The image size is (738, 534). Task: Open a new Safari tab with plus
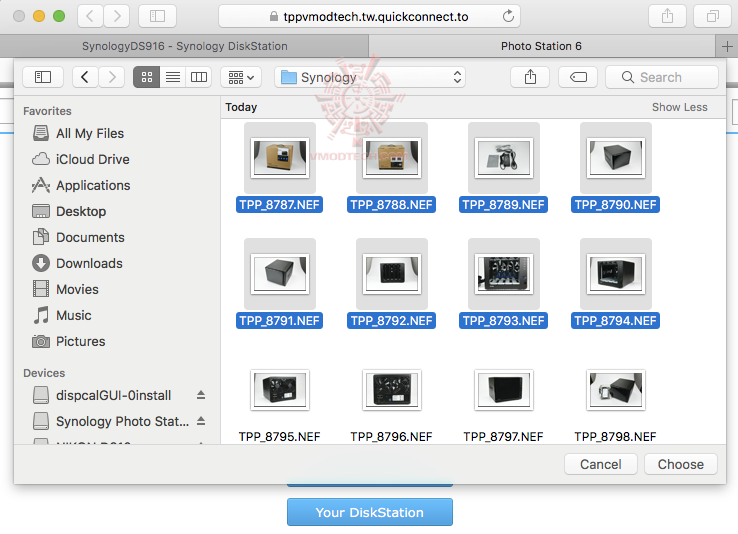[x=727, y=46]
